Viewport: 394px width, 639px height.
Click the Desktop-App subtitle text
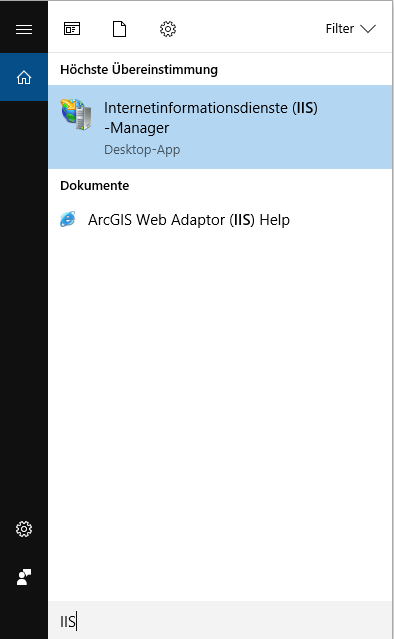click(142, 150)
